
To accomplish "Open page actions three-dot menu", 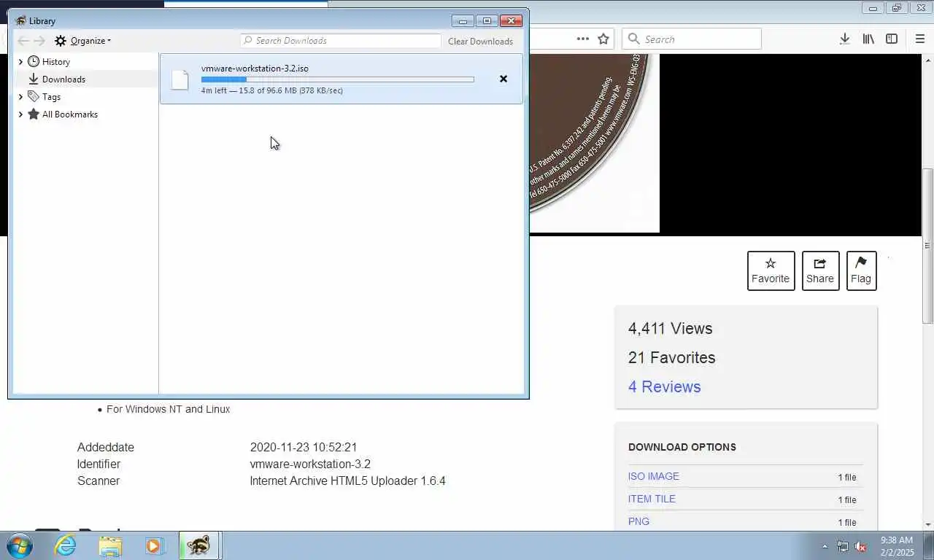I will click(582, 39).
